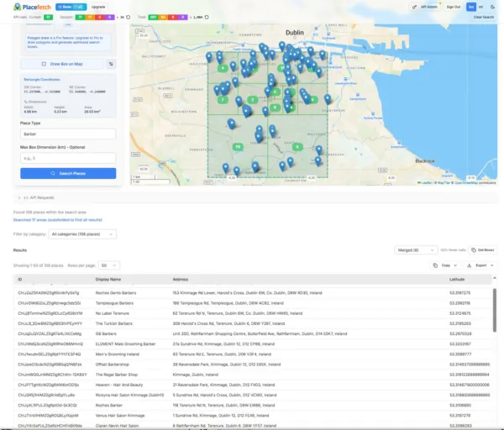
Task: Click the API Access key icon
Action: [412, 6]
